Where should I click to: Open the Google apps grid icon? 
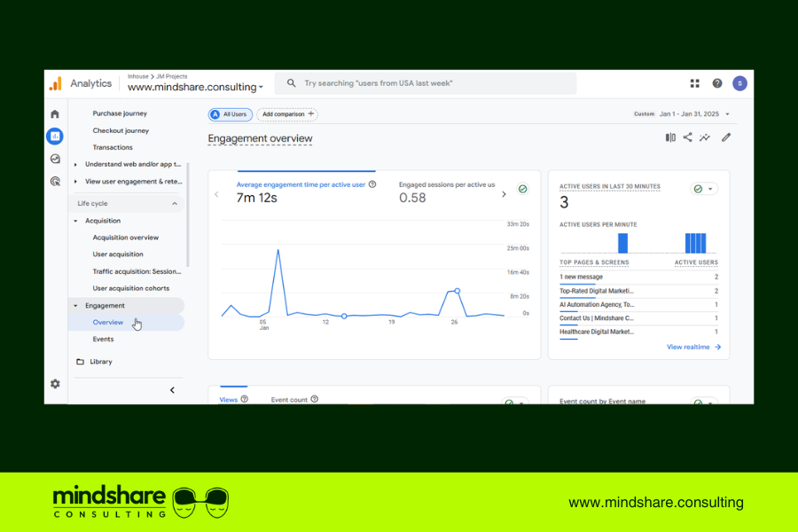(694, 83)
